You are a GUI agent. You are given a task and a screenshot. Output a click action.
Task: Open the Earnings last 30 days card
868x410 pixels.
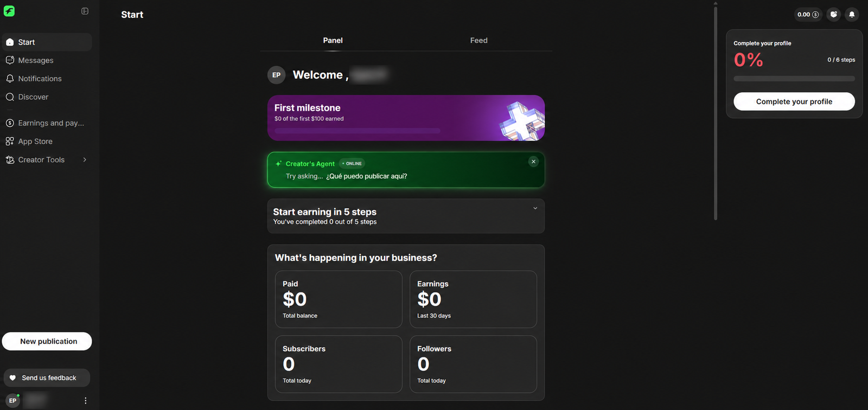[x=473, y=299]
